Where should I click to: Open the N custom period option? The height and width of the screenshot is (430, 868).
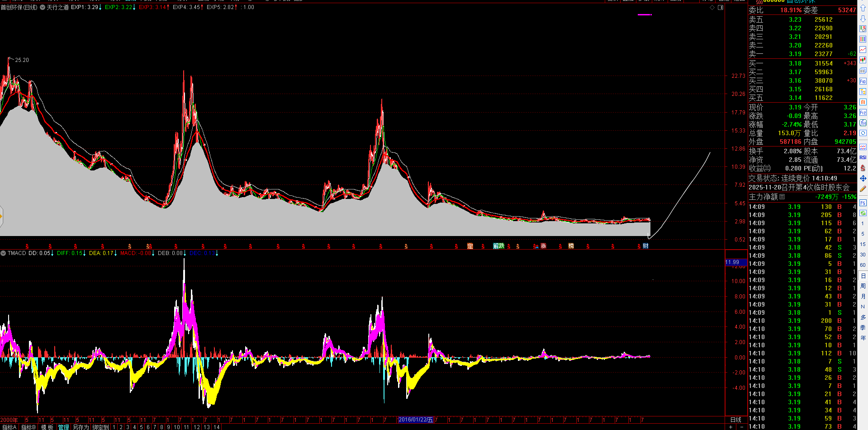point(863,307)
